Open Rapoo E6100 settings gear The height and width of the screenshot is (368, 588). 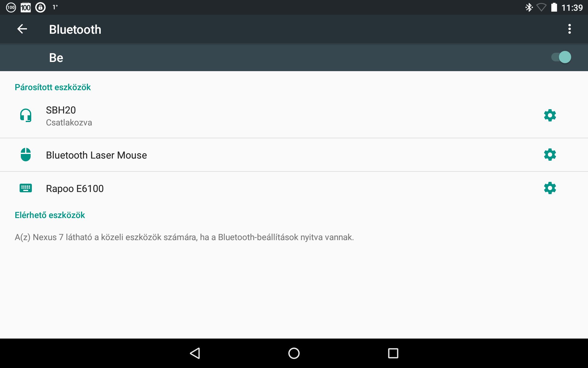(550, 188)
